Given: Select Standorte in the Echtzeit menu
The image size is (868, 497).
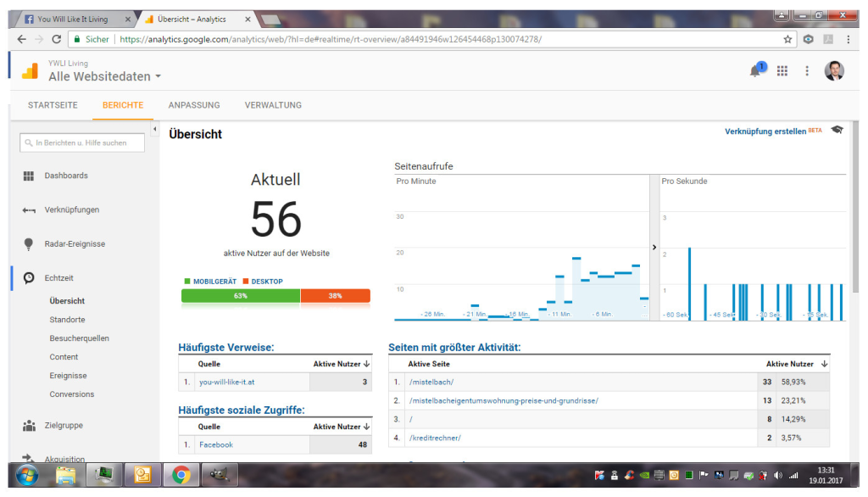Looking at the screenshot, I should [x=67, y=320].
